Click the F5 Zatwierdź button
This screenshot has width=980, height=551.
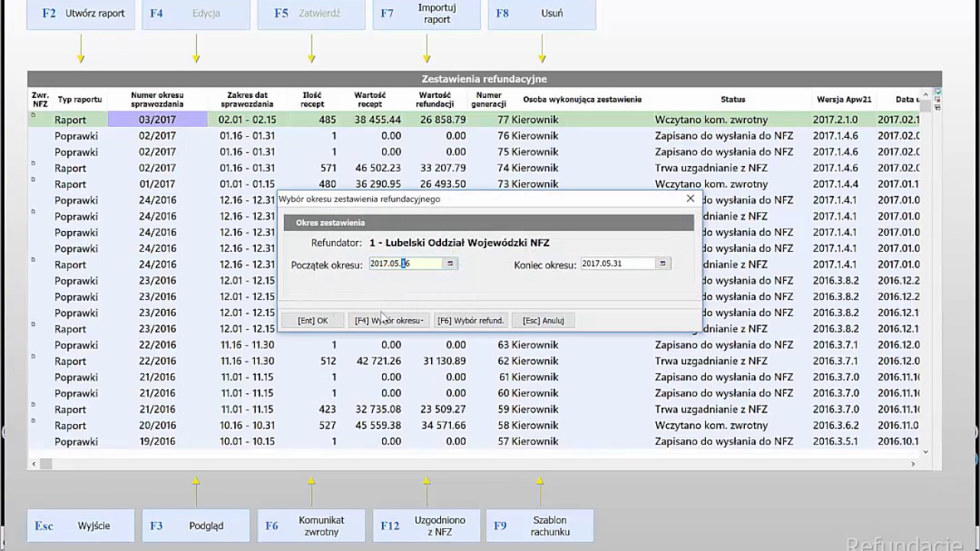click(x=311, y=14)
